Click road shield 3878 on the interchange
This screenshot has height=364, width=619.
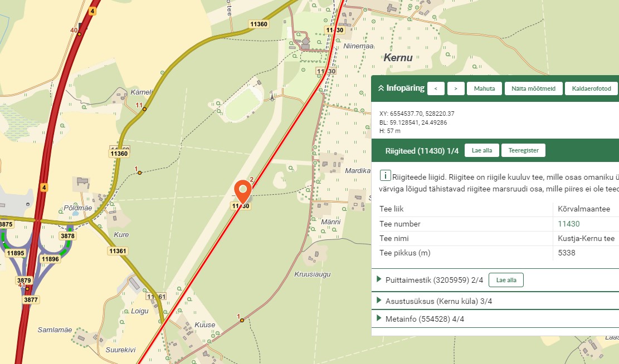(x=67, y=236)
